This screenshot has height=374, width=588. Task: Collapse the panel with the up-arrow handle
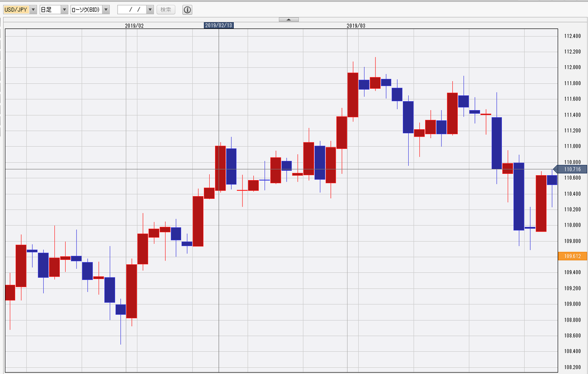[289, 20]
